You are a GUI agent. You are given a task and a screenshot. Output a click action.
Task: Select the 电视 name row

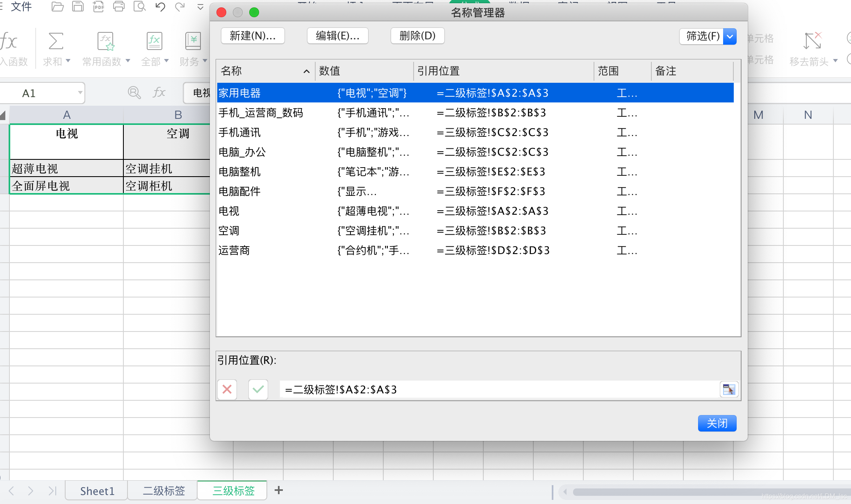[476, 211]
